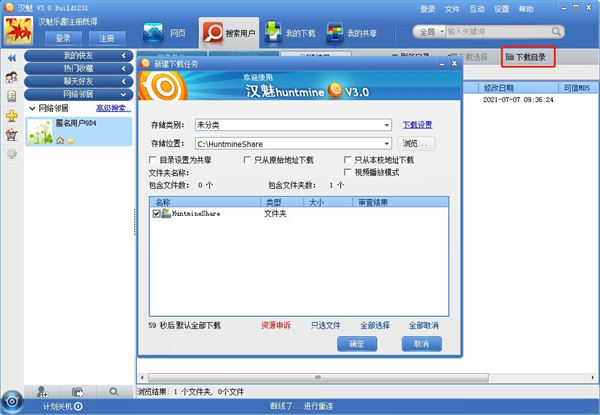The height and width of the screenshot is (415, 600).
Task: Uncheck the HuntmineShare row checkbox
Action: coord(156,213)
